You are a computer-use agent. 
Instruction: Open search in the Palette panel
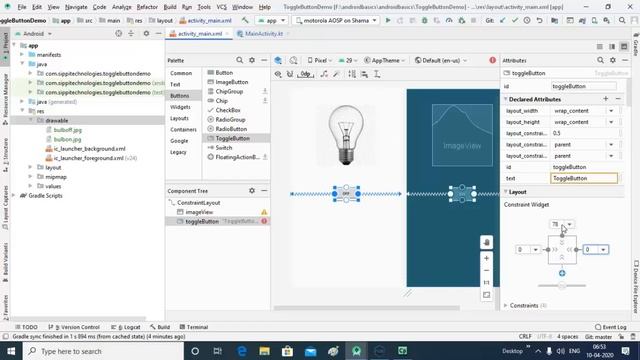pos(240,60)
